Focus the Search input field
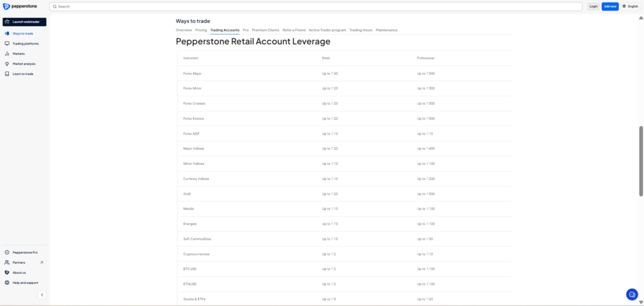The width and height of the screenshot is (644, 306). [314, 6]
